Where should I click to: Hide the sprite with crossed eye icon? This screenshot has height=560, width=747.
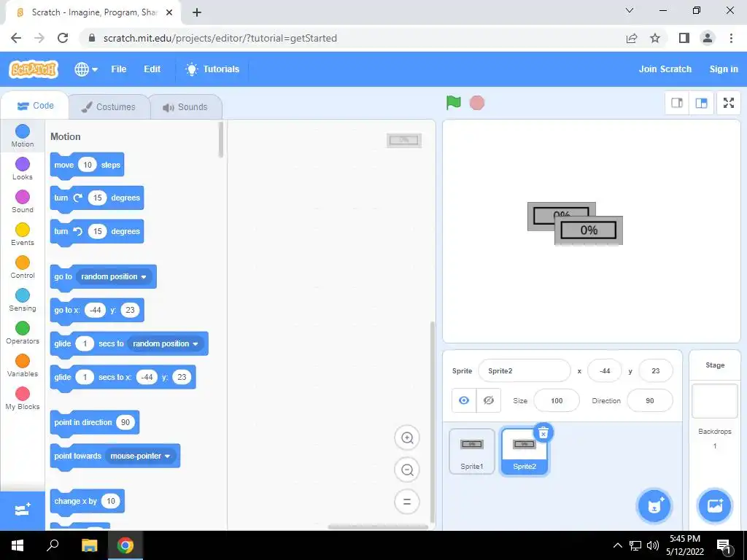(x=488, y=400)
